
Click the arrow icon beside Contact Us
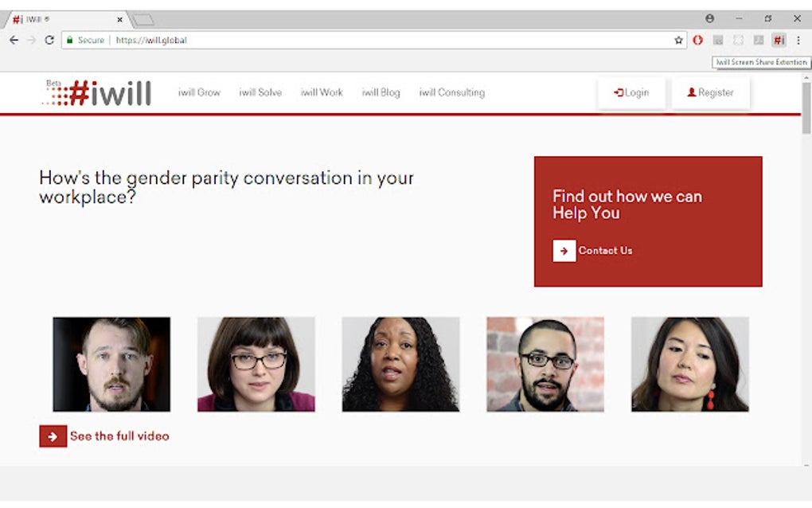[564, 250]
